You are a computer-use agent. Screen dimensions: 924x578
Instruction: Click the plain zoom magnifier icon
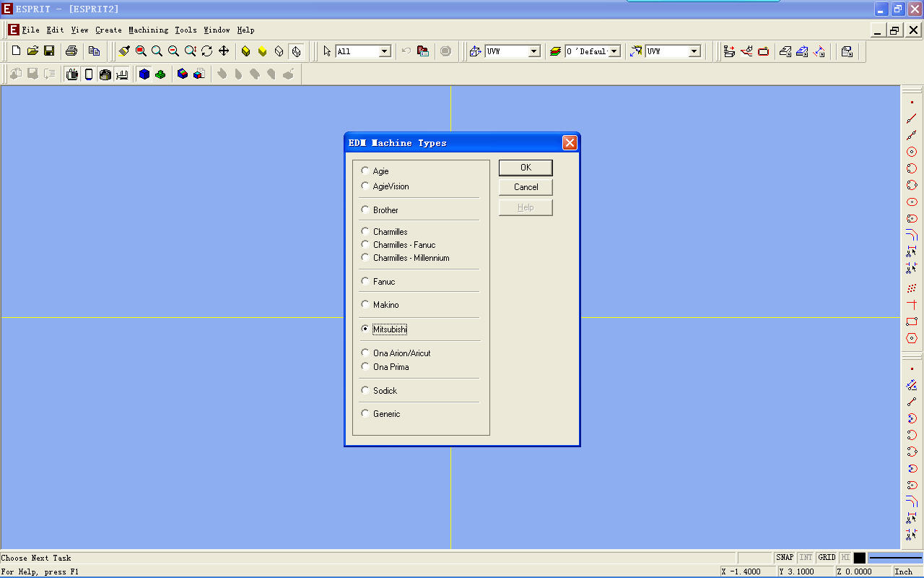tap(157, 51)
